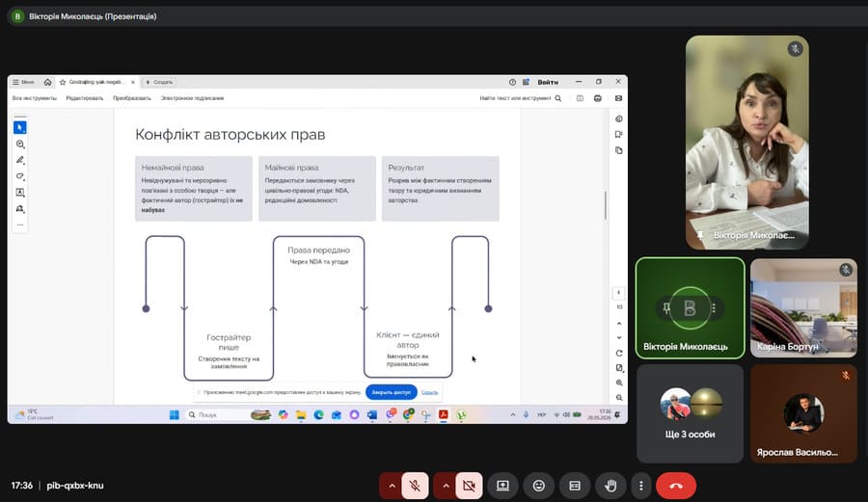The height and width of the screenshot is (502, 868).
Task: Click the 'Скрыть' hide link
Action: [429, 392]
